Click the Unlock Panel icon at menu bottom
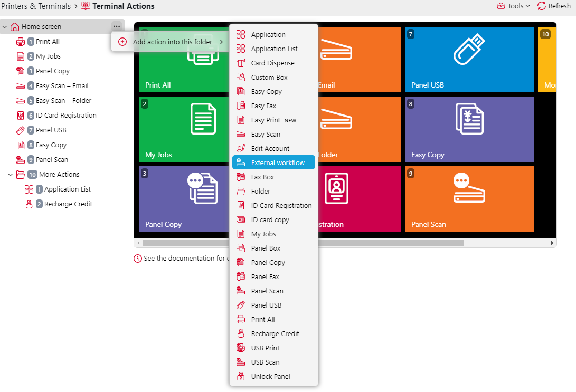This screenshot has height=392, width=576. 241,376
